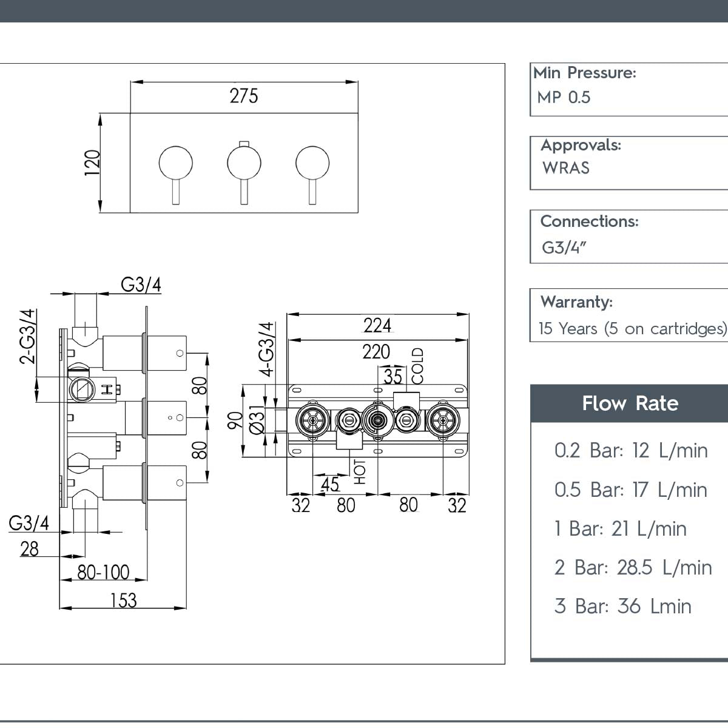
Task: Click the 80-100 depth range label
Action: (103, 572)
